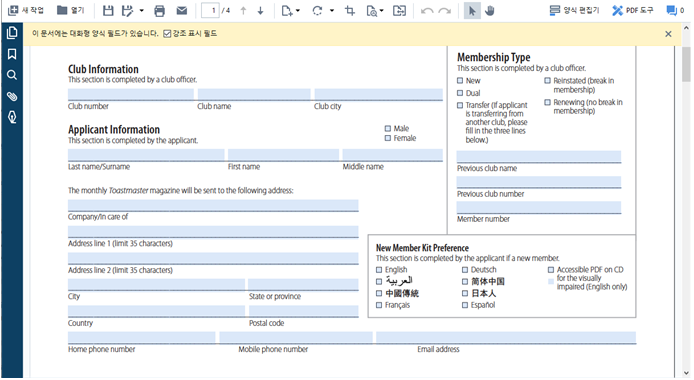
Task: Open the rotate dropdown arrow
Action: pos(332,11)
